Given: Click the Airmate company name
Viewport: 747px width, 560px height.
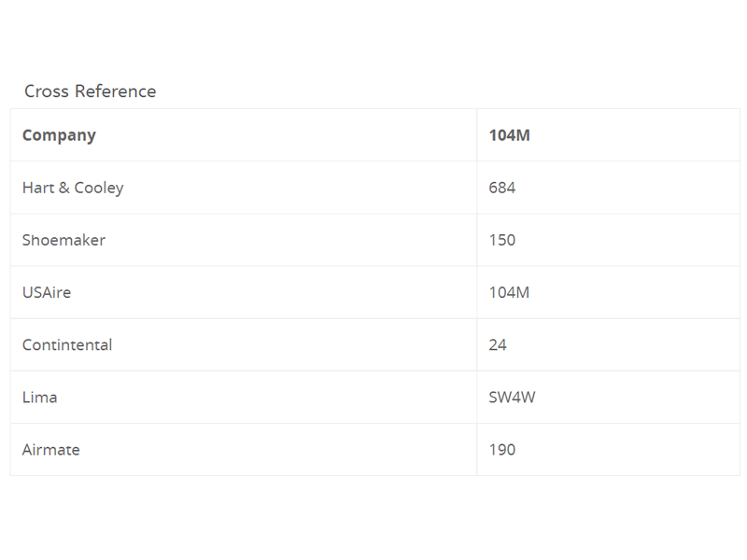Looking at the screenshot, I should click(51, 449).
